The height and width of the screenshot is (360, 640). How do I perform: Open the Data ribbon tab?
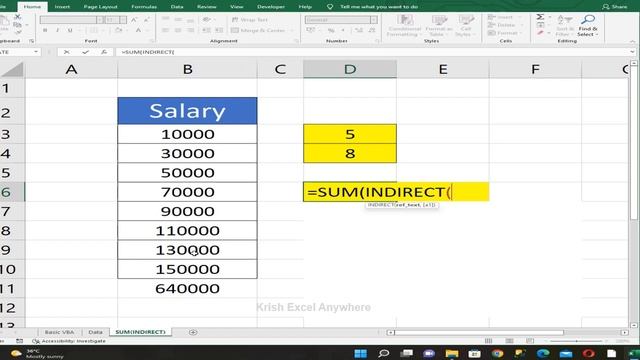(177, 7)
